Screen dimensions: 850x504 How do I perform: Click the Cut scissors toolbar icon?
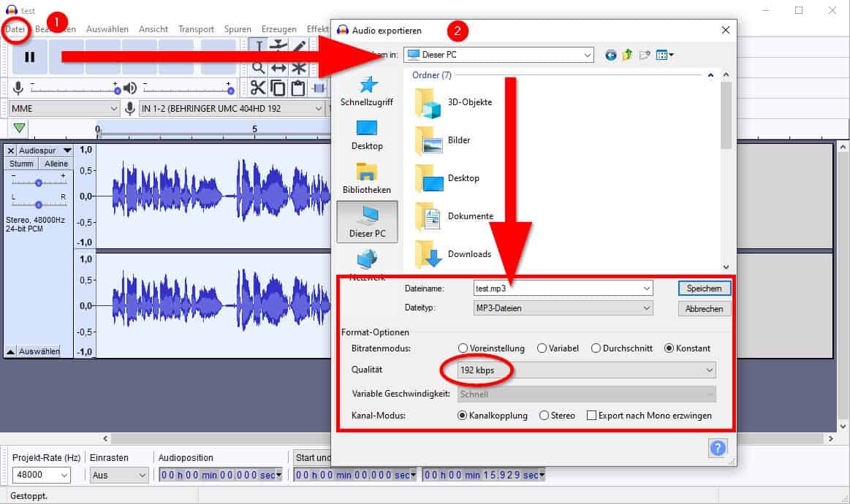click(x=258, y=86)
